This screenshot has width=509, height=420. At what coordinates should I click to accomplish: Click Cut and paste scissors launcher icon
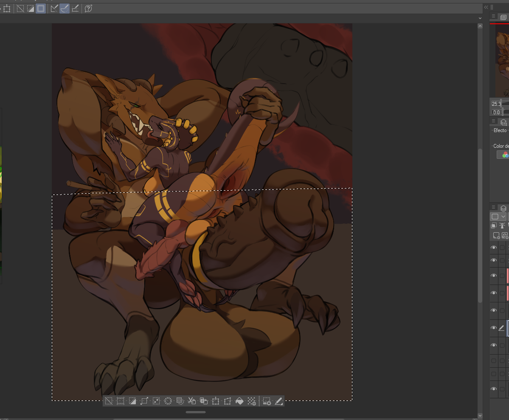pos(192,401)
